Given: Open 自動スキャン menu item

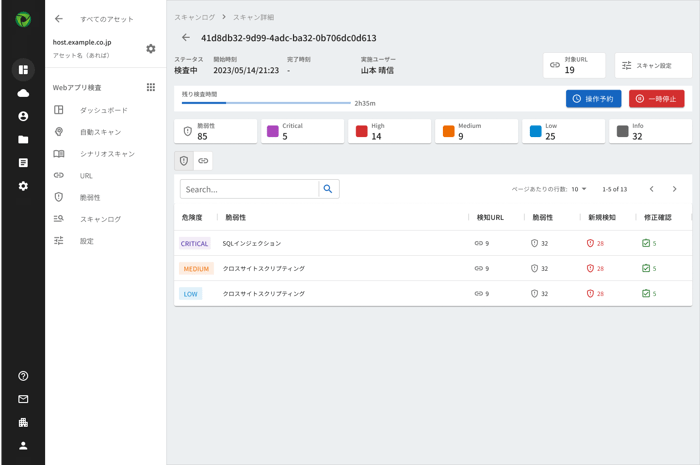Looking at the screenshot, I should tap(104, 132).
